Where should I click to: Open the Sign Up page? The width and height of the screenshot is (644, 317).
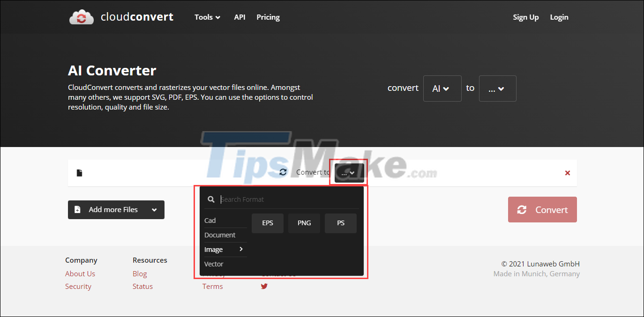525,17
